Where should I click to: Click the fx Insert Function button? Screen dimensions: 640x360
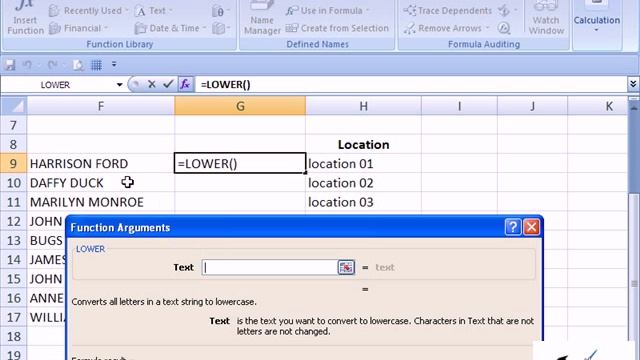point(185,84)
